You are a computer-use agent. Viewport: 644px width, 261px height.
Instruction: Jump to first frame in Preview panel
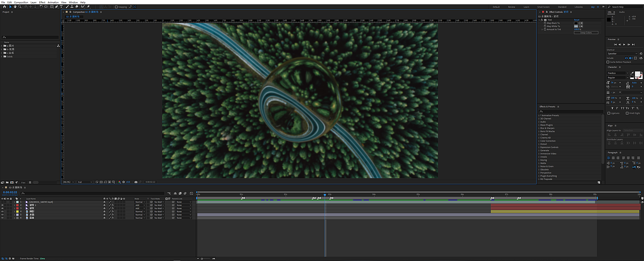coord(615,44)
